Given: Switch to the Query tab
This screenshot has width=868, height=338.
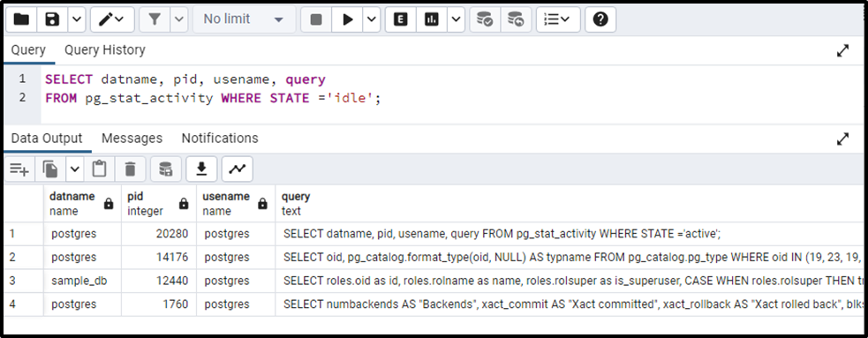Looking at the screenshot, I should [x=28, y=50].
